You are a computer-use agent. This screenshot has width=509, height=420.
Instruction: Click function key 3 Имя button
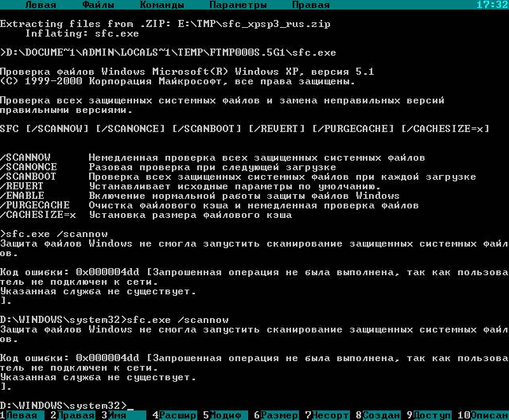(x=123, y=415)
